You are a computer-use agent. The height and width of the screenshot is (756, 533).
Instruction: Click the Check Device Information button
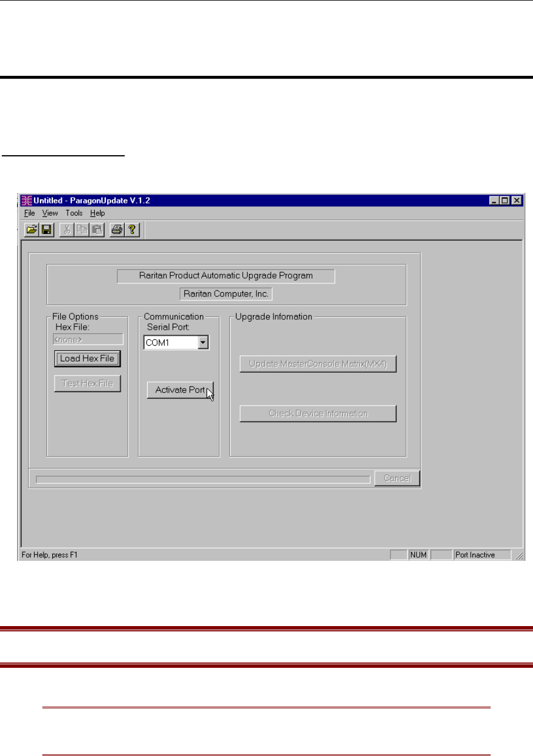(x=318, y=413)
